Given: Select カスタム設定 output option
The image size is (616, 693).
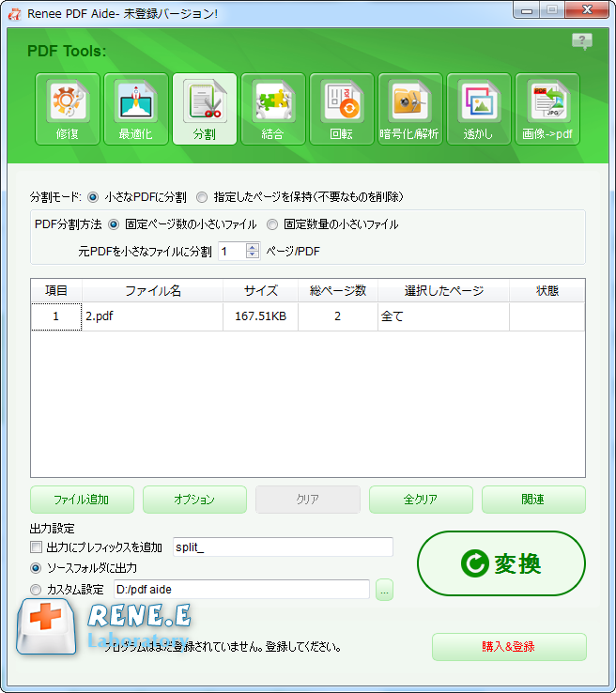Looking at the screenshot, I should point(36,590).
